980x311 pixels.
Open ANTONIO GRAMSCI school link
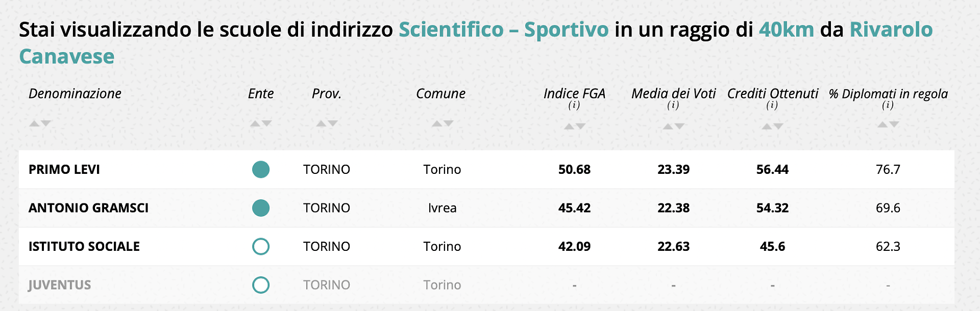[88, 208]
